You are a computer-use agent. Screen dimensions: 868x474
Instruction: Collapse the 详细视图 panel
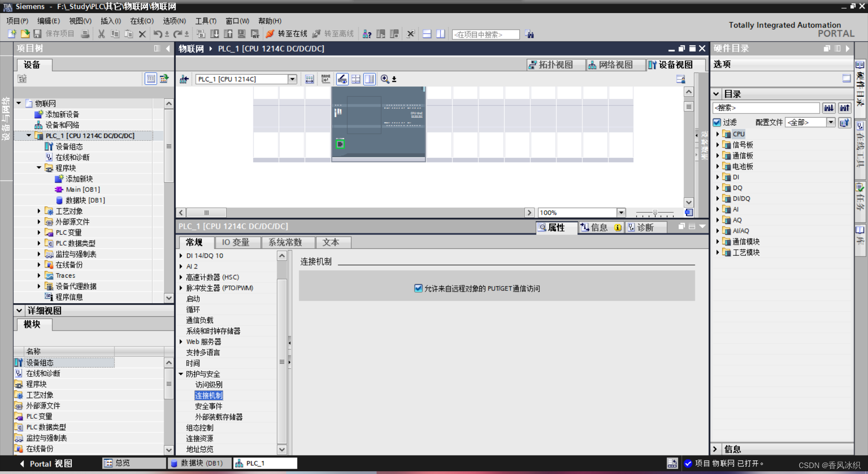pyautogui.click(x=19, y=311)
